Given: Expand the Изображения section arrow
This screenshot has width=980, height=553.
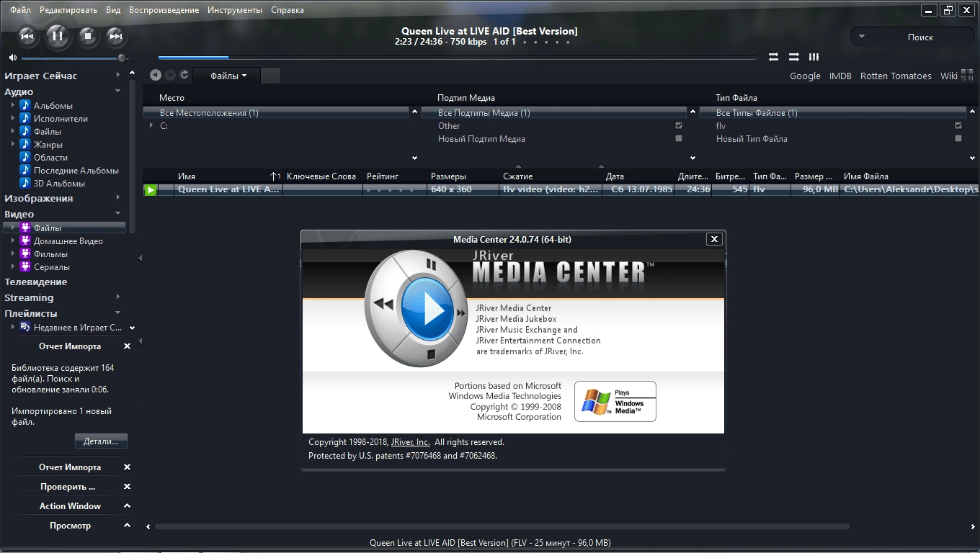Looking at the screenshot, I should [118, 198].
